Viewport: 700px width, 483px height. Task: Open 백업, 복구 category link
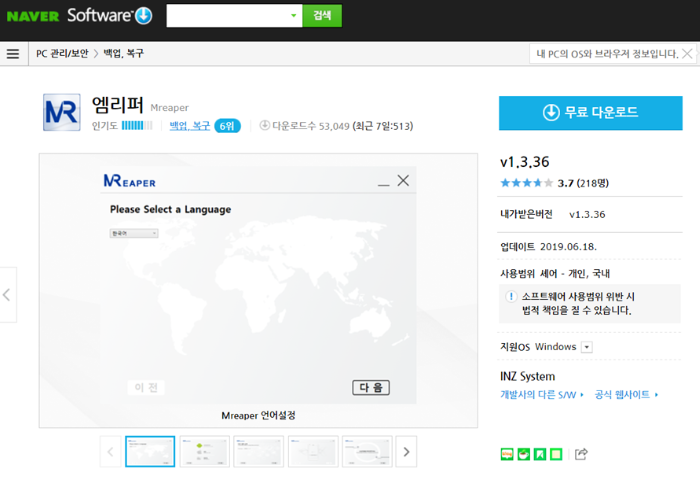pos(190,126)
